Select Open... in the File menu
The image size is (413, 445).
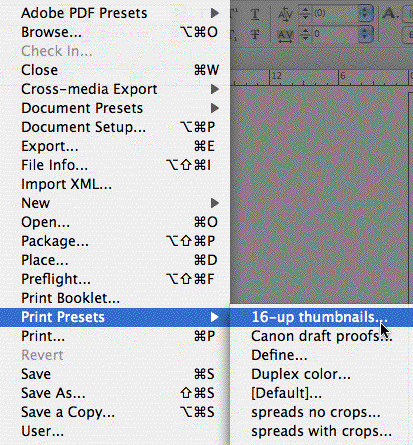[115, 222]
